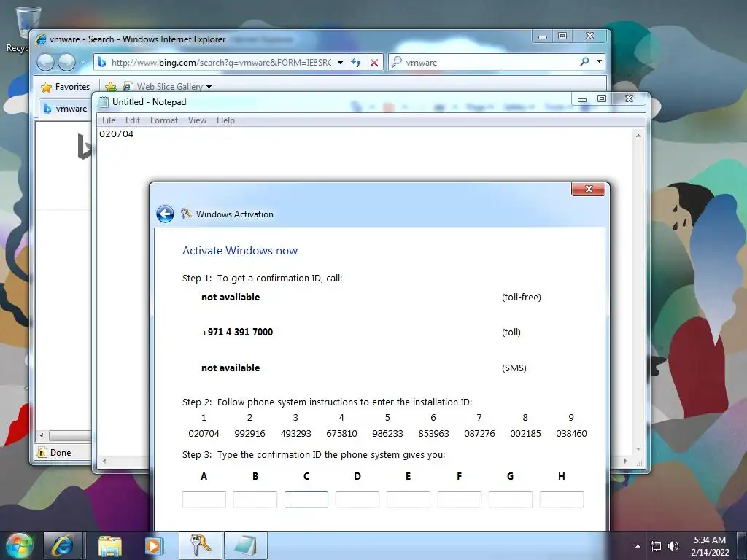Viewport: 747px width, 560px height.
Task: Switch to Windows Activation taskbar button
Action: pos(201,545)
